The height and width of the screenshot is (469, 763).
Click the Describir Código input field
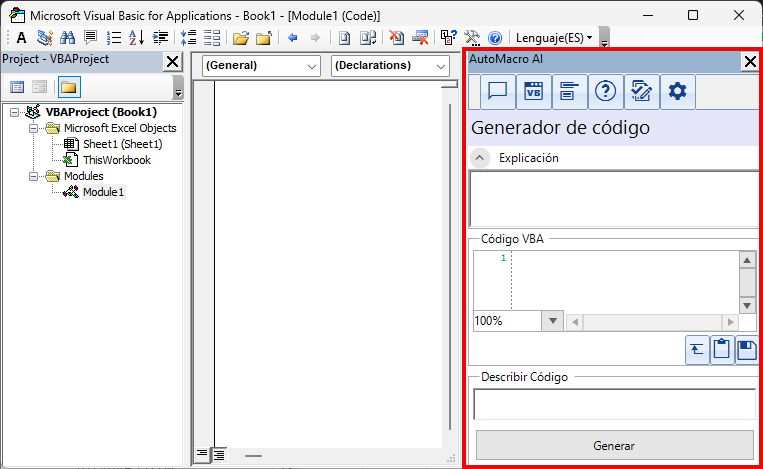click(x=615, y=404)
